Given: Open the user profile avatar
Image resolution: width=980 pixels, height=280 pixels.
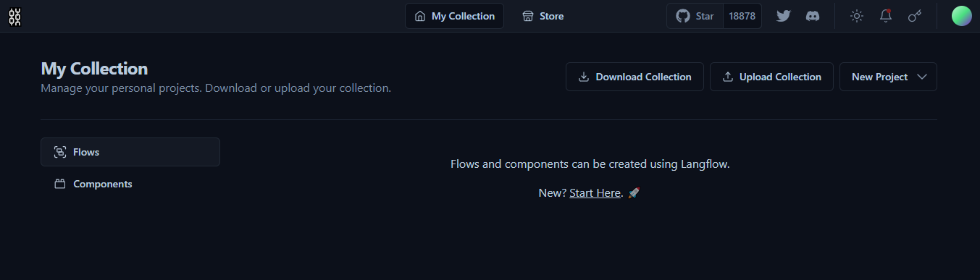Looking at the screenshot, I should click(962, 16).
